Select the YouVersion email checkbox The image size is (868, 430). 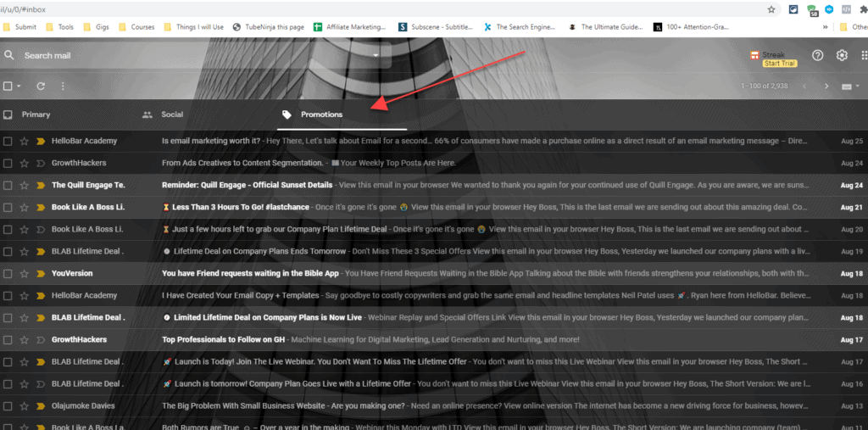pos(8,274)
